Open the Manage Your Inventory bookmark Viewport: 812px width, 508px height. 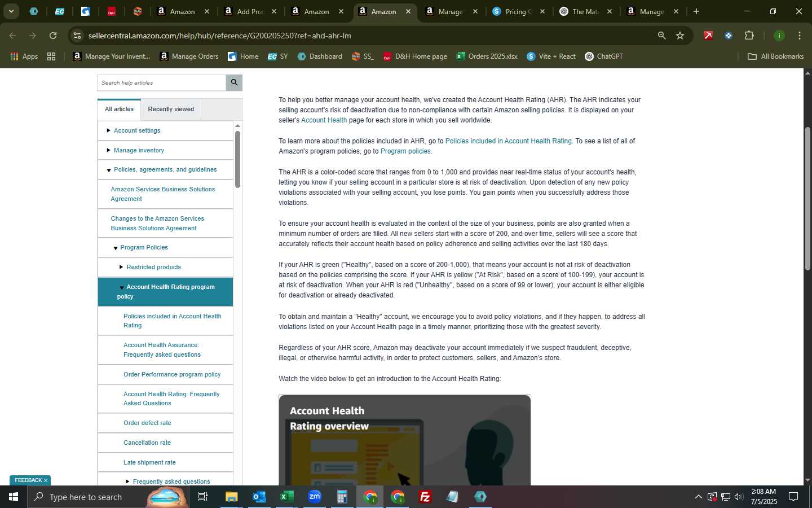click(x=112, y=56)
